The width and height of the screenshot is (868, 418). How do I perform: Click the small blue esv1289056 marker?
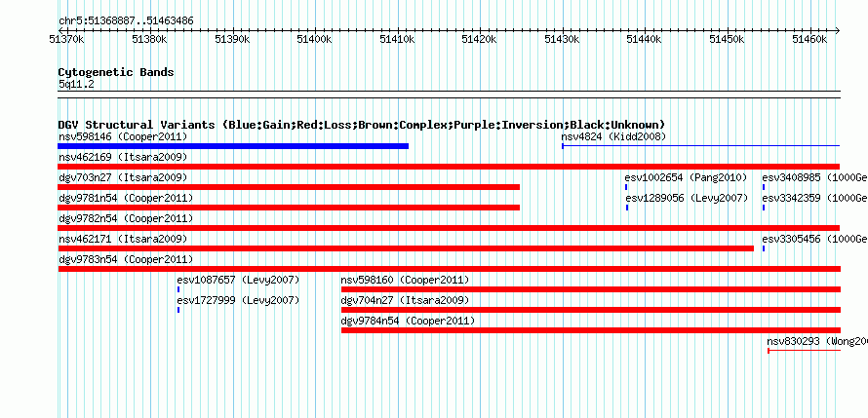click(627, 208)
